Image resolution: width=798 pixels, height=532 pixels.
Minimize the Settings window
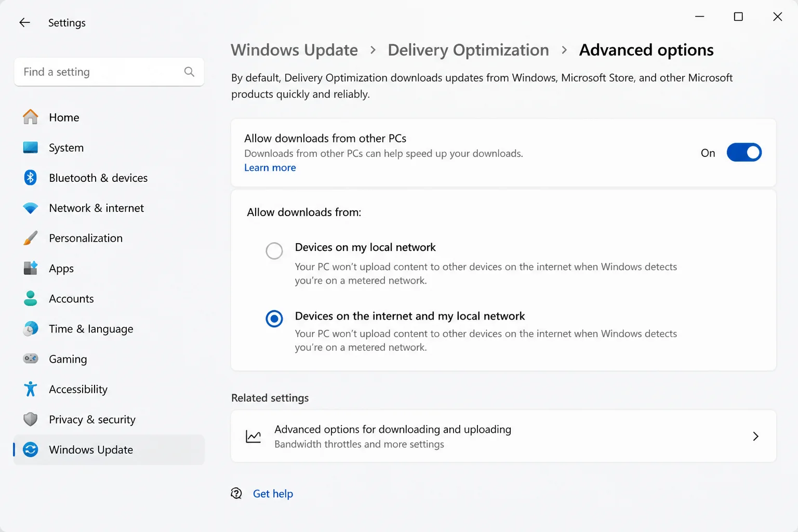click(x=699, y=17)
